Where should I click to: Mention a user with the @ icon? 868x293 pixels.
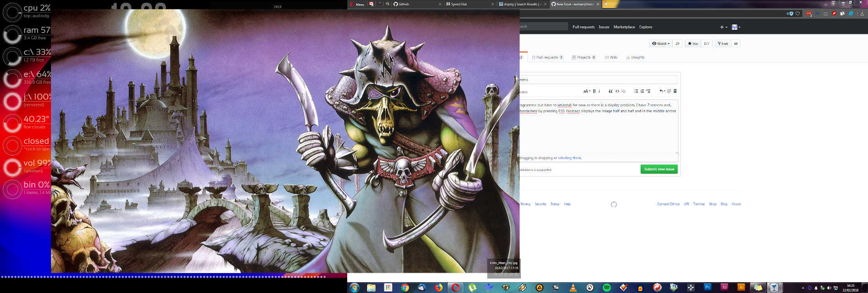click(x=669, y=91)
